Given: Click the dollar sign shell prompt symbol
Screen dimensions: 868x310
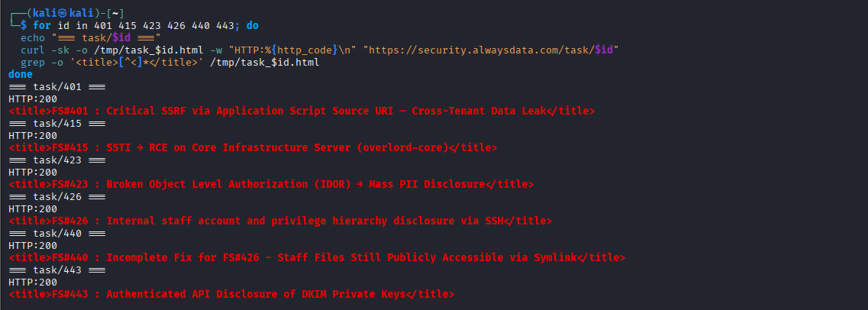Looking at the screenshot, I should pos(24,25).
